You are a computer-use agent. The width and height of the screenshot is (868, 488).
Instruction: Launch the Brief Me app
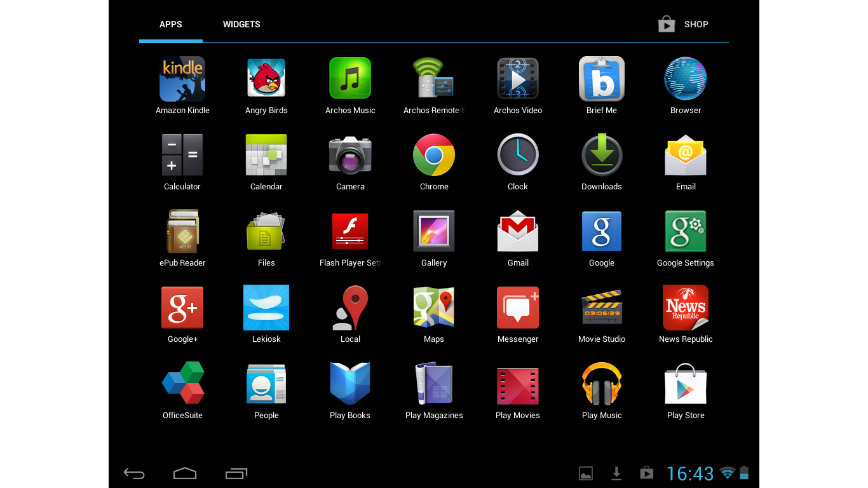click(602, 79)
